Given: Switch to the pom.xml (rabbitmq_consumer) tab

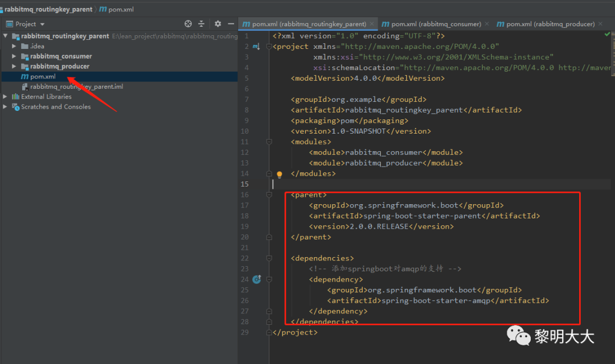Looking at the screenshot, I should (436, 24).
